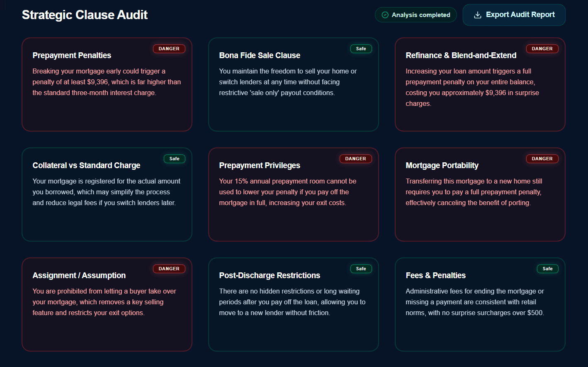Select the Prepayment Privileges card title

coord(260,165)
